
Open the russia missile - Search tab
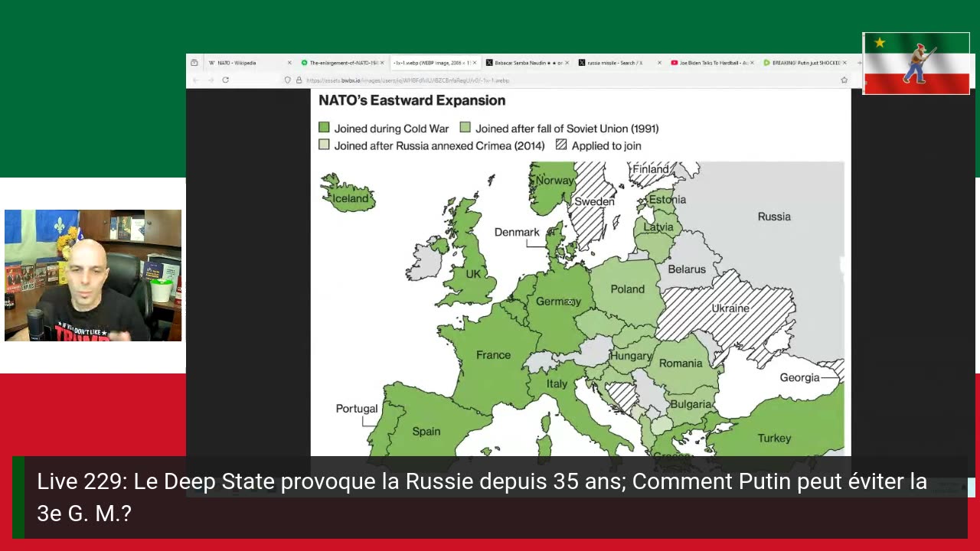pyautogui.click(x=619, y=63)
